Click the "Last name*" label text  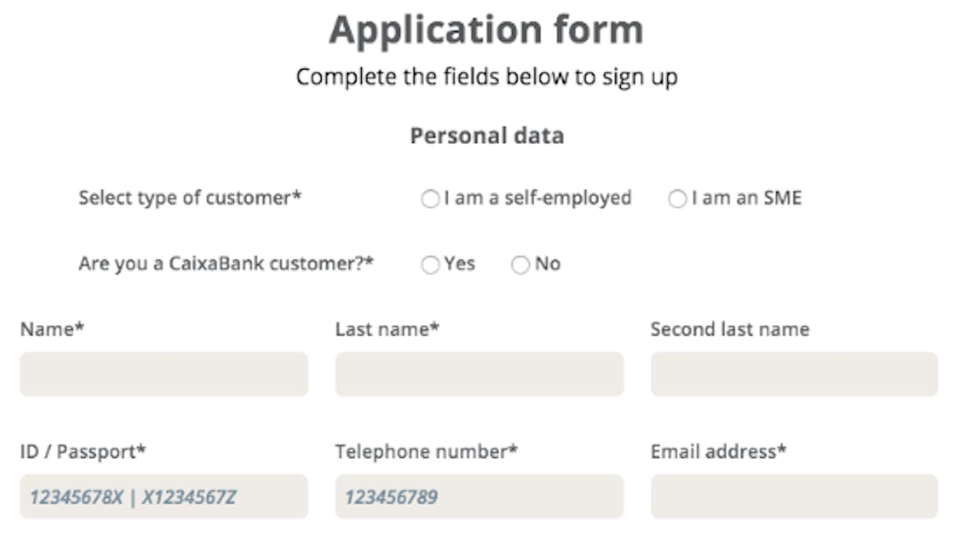[387, 329]
